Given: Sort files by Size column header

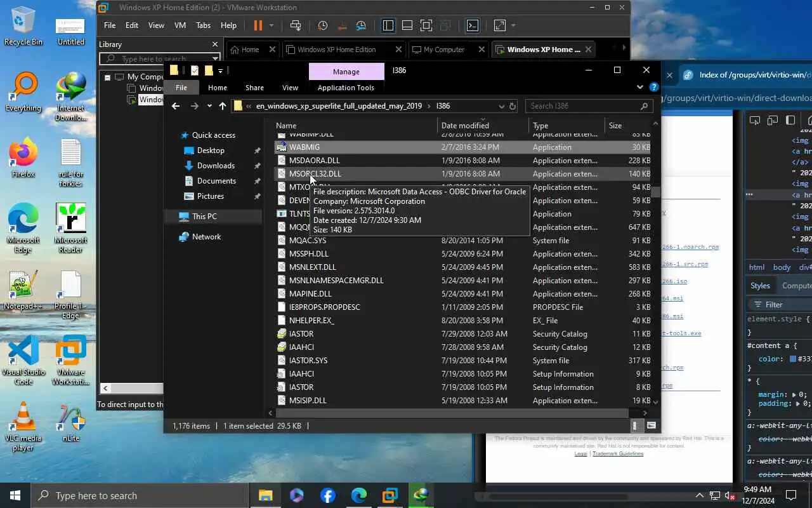Looking at the screenshot, I should (628, 126).
